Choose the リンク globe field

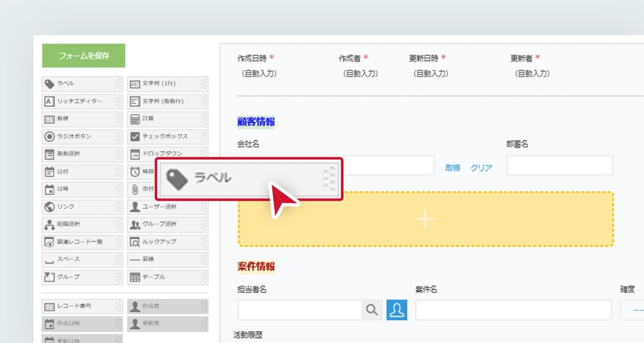82,207
